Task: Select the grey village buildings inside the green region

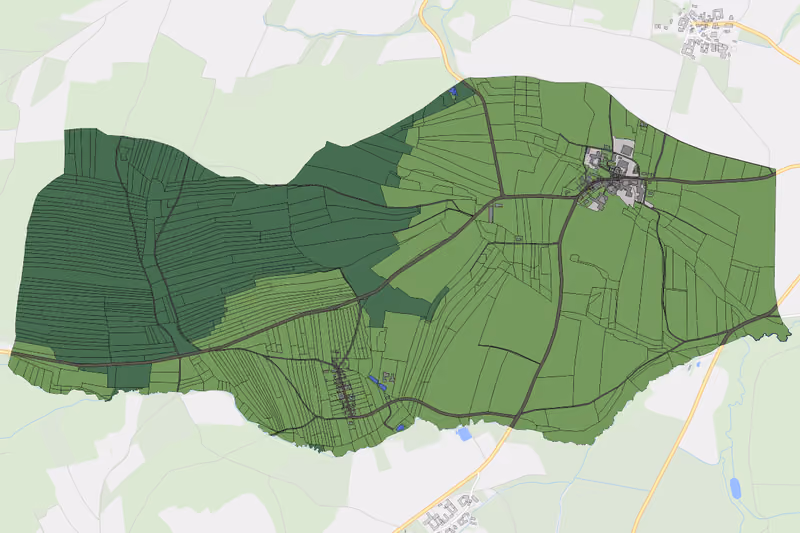Action: pos(618,177)
